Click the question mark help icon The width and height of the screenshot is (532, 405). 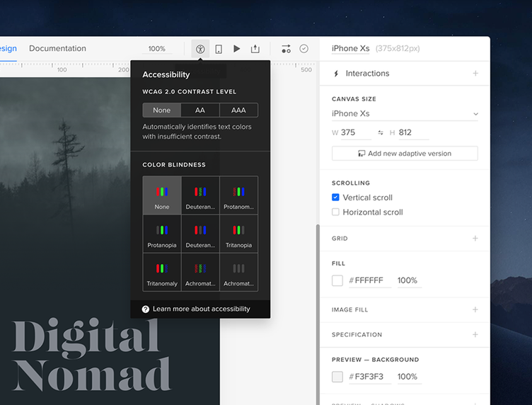coord(146,309)
